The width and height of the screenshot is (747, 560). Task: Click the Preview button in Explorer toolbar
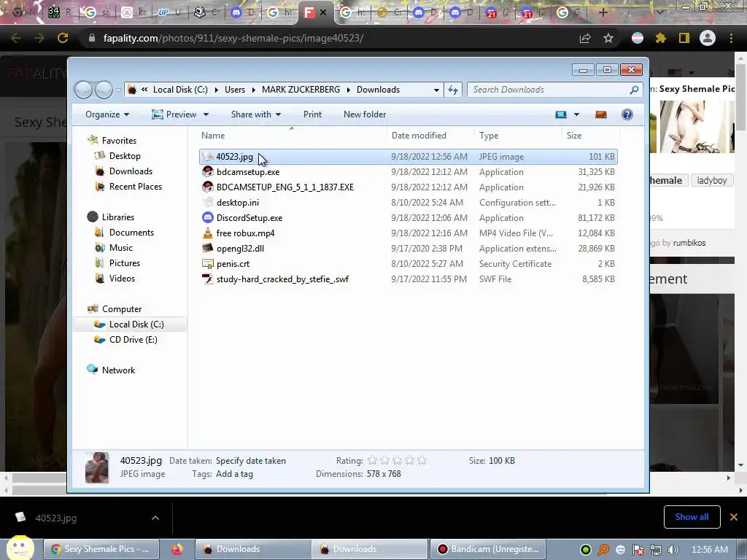(174, 114)
